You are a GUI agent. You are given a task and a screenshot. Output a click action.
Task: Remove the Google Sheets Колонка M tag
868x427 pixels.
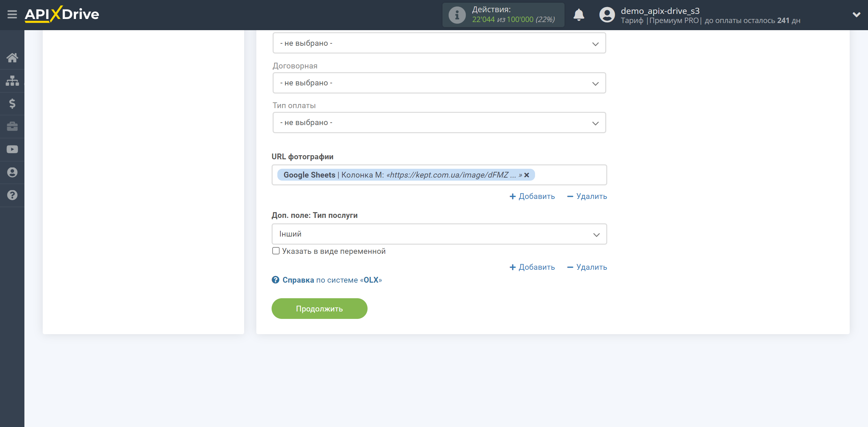(x=527, y=175)
